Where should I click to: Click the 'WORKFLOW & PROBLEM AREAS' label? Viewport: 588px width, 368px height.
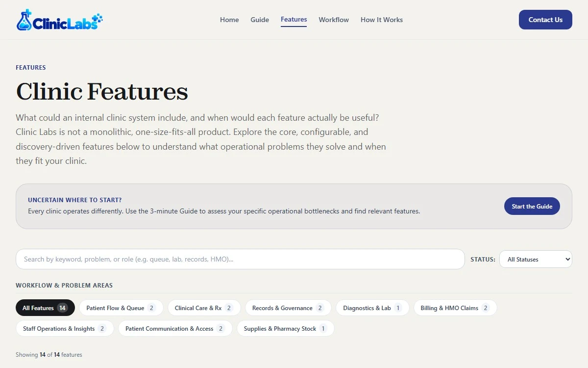(64, 285)
